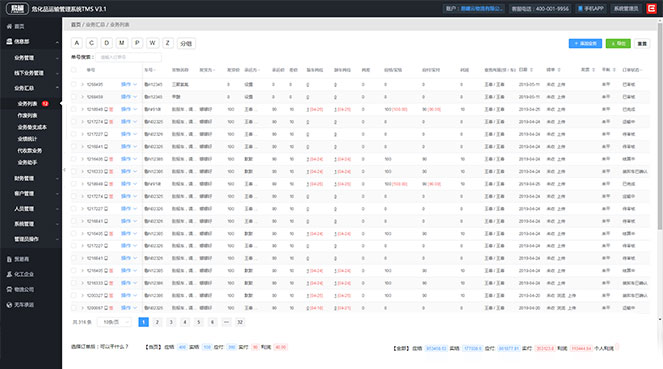Click the blue 添加业务 button
This screenshot has width=663, height=369.
pos(585,44)
